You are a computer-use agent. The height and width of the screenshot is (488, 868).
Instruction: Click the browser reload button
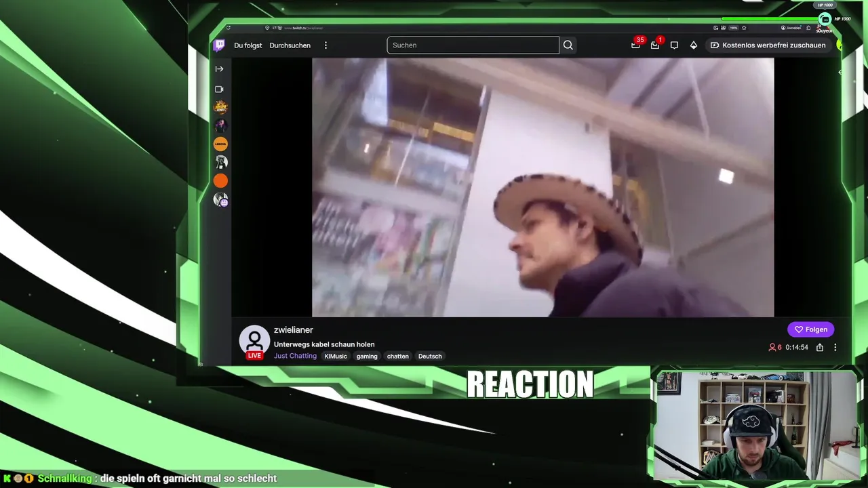tap(229, 28)
